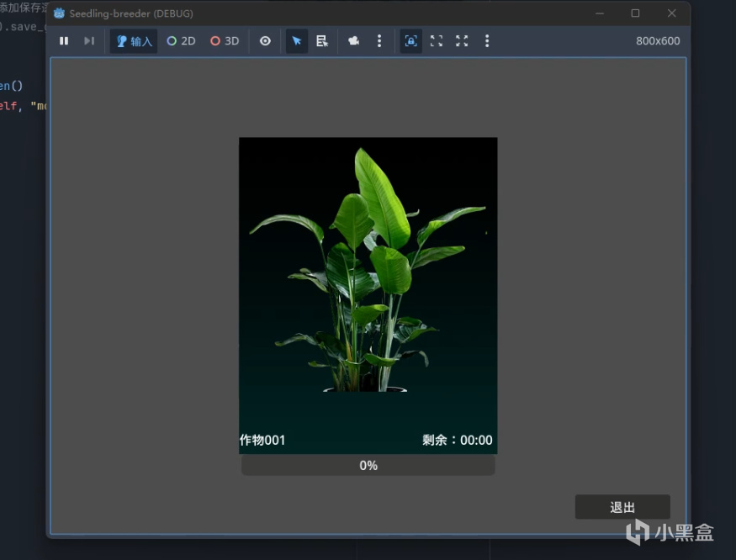Switch to 2D selection mode

181,41
